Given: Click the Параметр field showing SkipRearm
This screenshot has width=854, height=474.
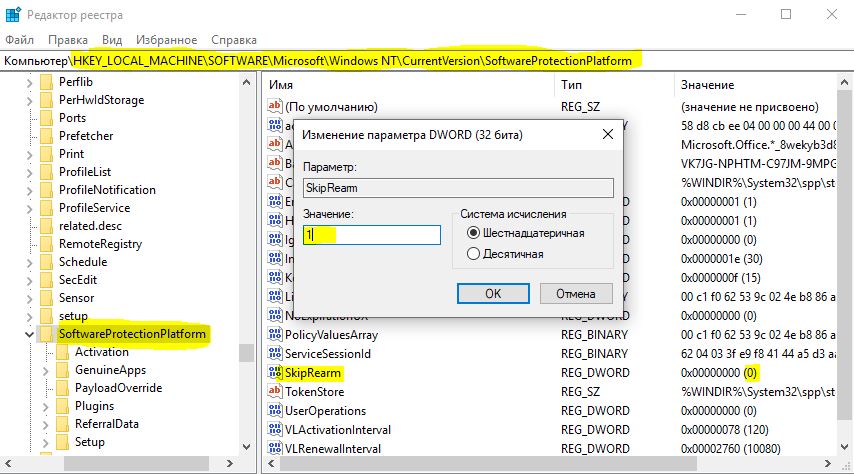Looking at the screenshot, I should coord(458,188).
